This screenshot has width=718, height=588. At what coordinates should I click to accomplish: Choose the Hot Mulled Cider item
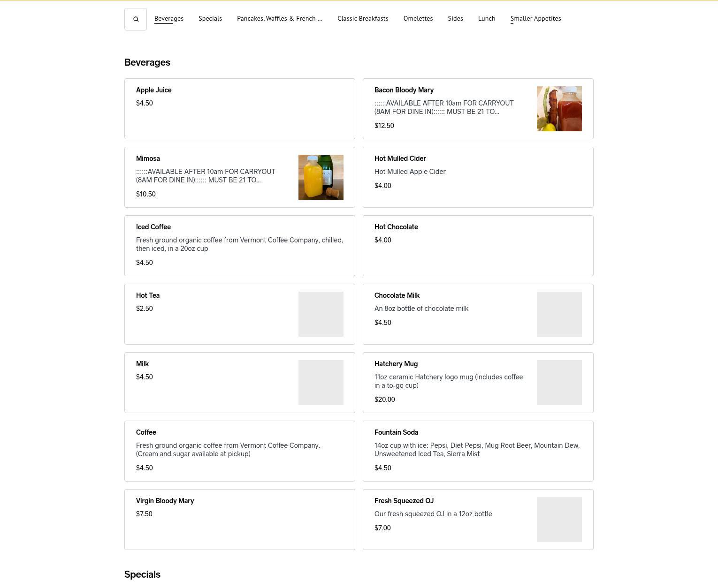tap(478, 177)
